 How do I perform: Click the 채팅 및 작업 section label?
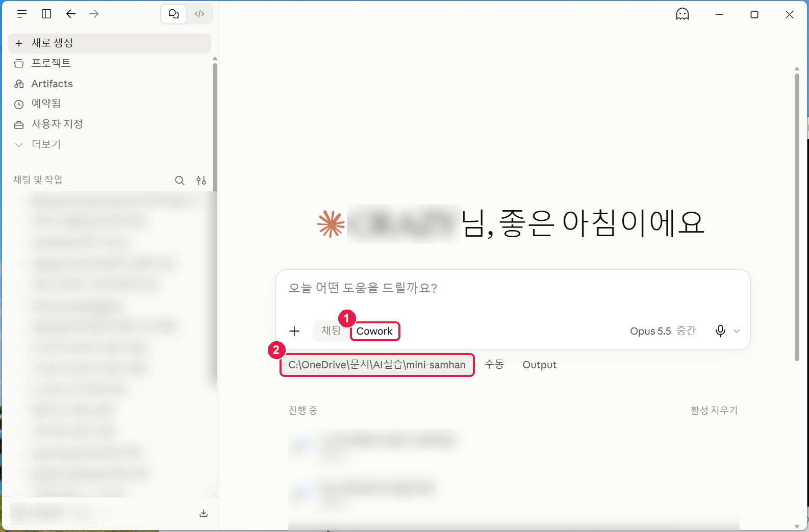[38, 180]
